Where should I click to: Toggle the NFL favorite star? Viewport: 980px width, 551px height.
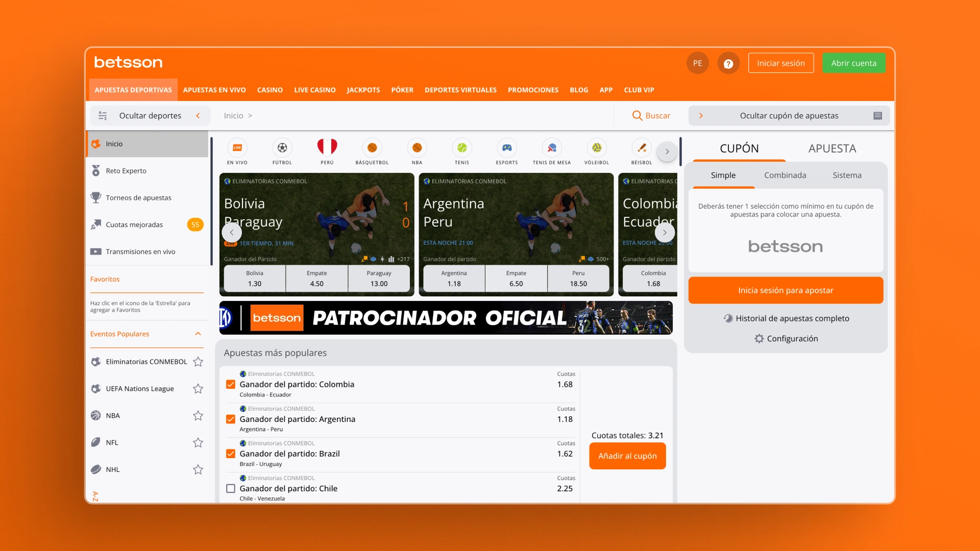tap(198, 443)
